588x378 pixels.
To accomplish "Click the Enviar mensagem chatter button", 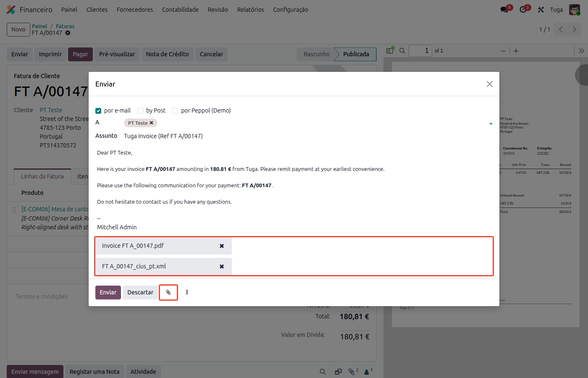I will click(x=35, y=372).
